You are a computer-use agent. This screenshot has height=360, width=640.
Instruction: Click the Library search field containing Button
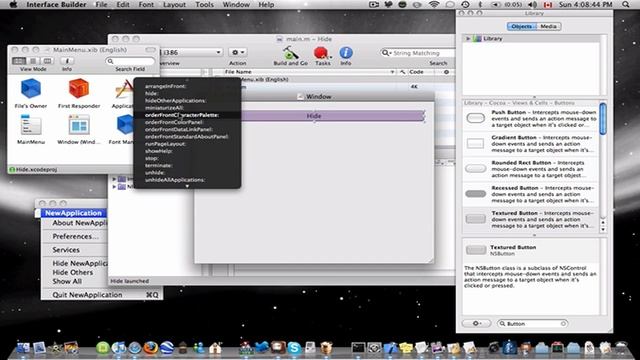tap(532, 324)
